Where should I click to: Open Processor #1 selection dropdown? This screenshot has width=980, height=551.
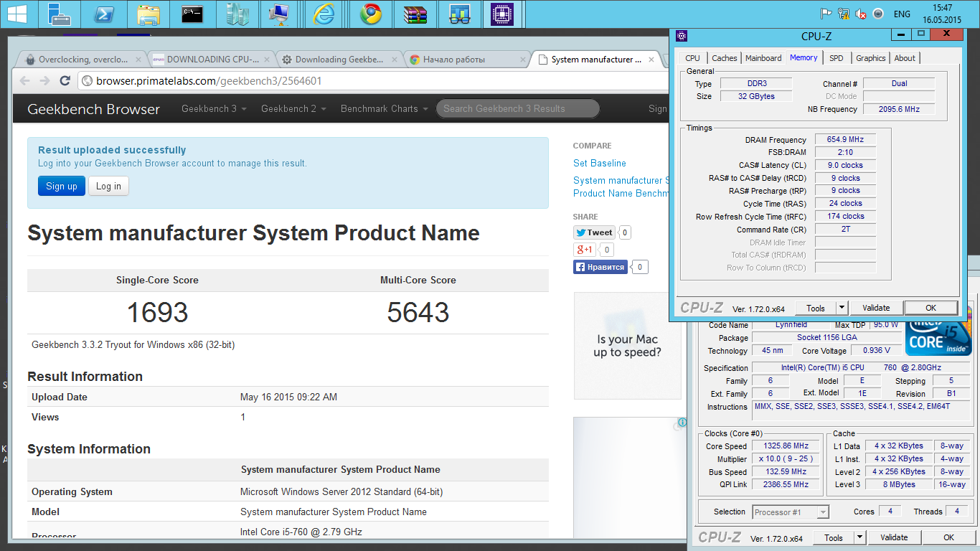click(x=791, y=512)
